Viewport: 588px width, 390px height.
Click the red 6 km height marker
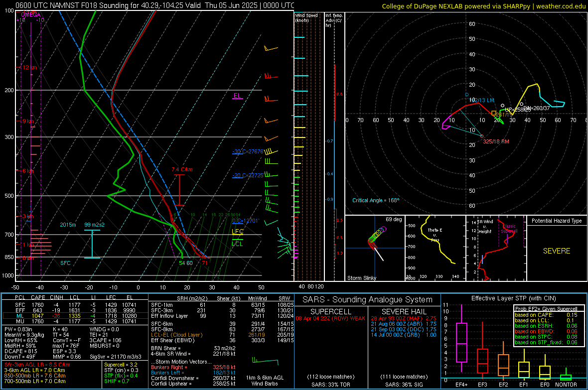click(x=28, y=171)
